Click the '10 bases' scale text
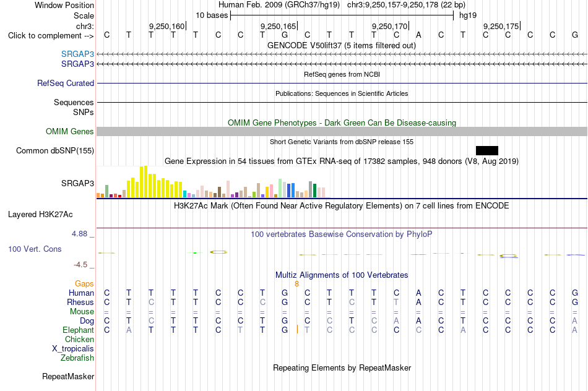 (212, 15)
